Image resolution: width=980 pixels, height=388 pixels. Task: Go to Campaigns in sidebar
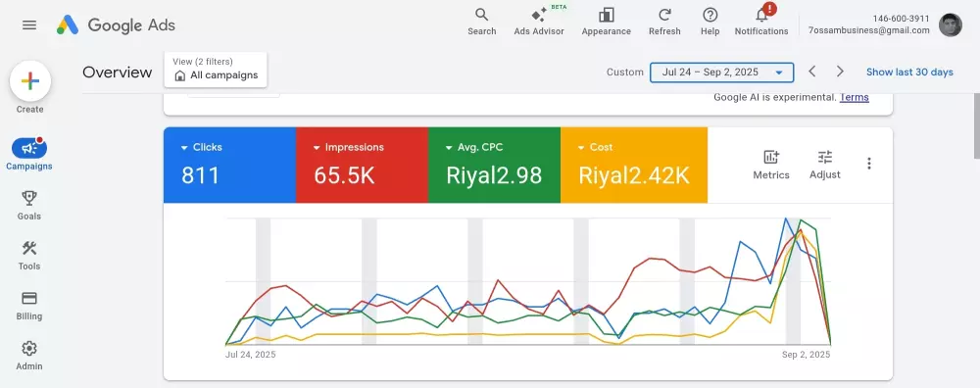[x=29, y=155]
